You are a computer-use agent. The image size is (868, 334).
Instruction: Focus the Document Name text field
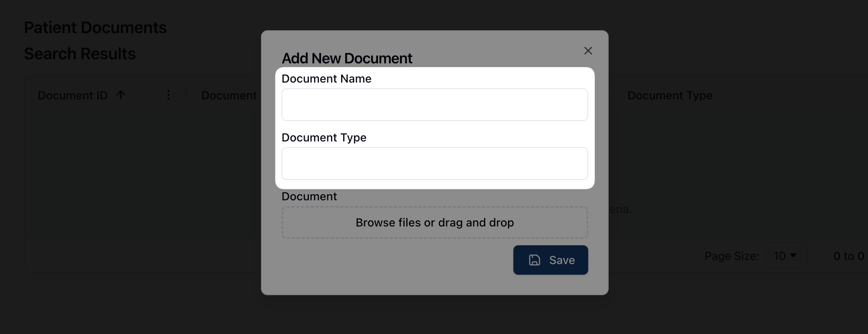coord(434,105)
